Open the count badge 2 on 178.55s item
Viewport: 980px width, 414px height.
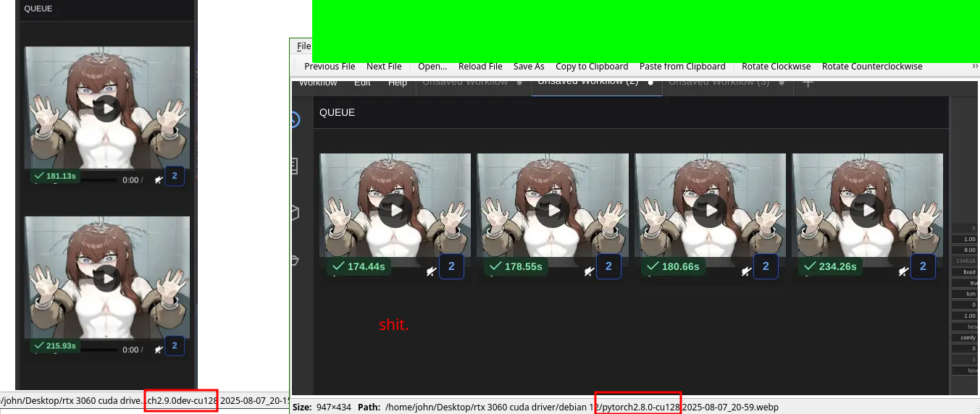608,266
